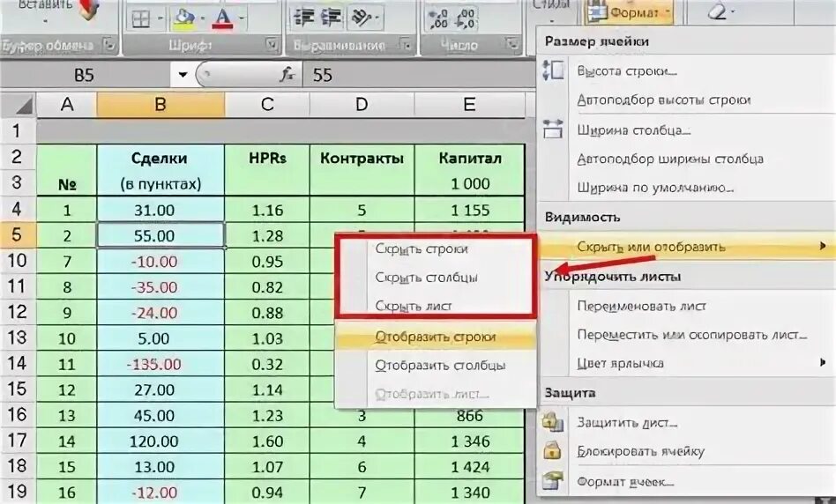836x504 pixels.
Task: Expand the fill color dropdown arrow
Action: (x=203, y=19)
